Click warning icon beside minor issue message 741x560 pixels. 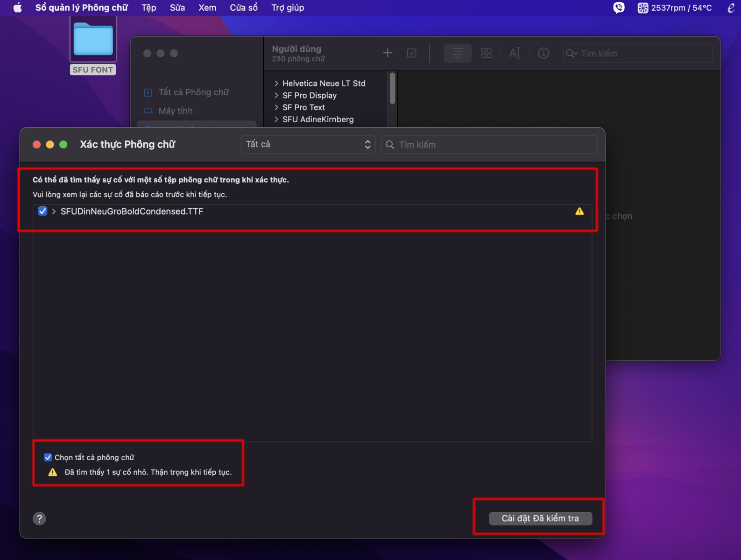[53, 472]
